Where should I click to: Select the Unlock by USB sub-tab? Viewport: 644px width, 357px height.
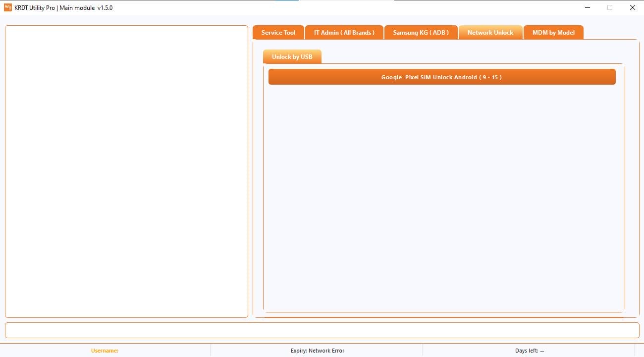click(292, 56)
